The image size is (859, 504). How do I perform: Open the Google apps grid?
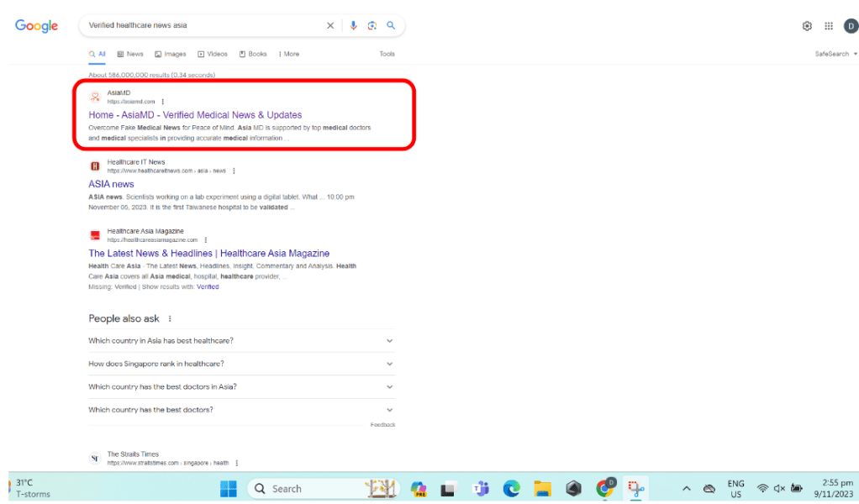pyautogui.click(x=829, y=26)
